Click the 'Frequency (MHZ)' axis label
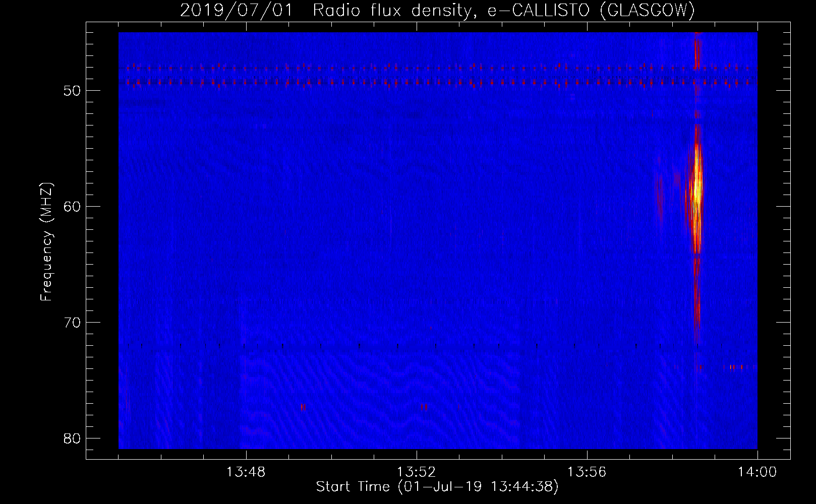Viewport: 816px width, 504px height. (46, 242)
